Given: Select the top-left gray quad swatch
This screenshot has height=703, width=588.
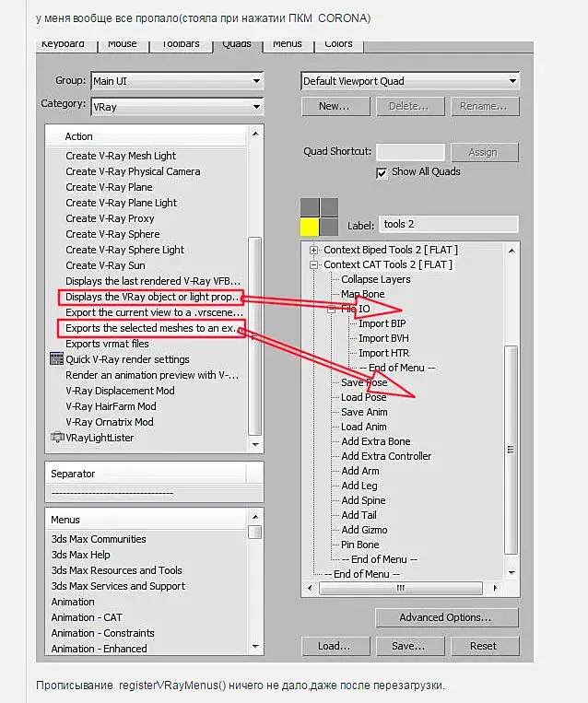Looking at the screenshot, I should click(310, 207).
